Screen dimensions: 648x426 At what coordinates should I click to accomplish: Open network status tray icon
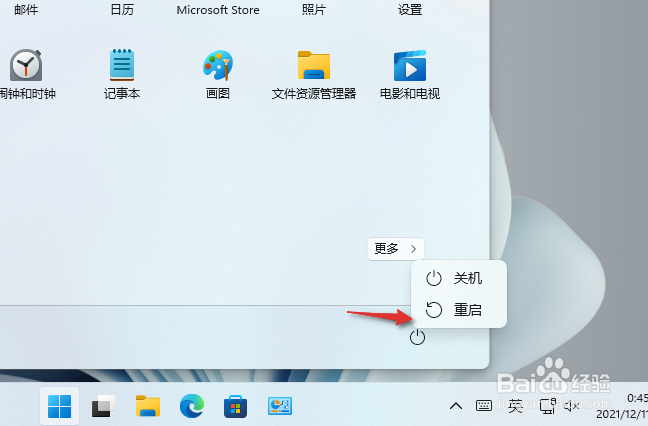(x=548, y=406)
